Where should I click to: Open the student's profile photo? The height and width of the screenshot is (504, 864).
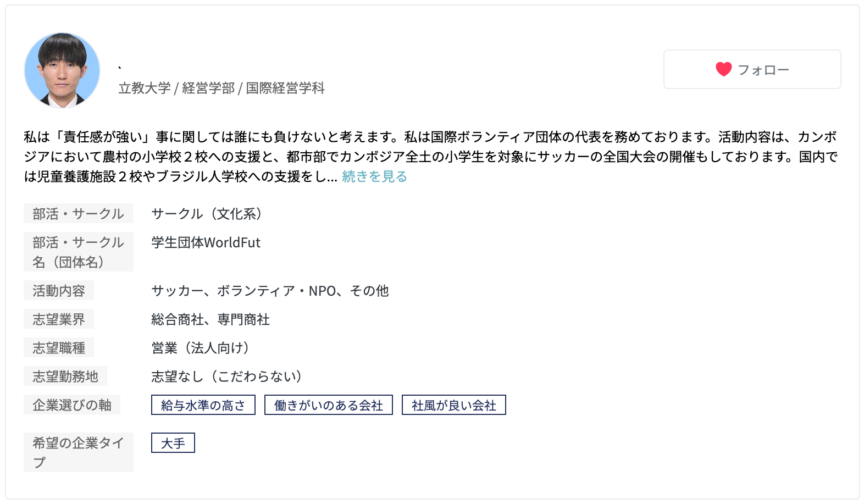point(62,70)
